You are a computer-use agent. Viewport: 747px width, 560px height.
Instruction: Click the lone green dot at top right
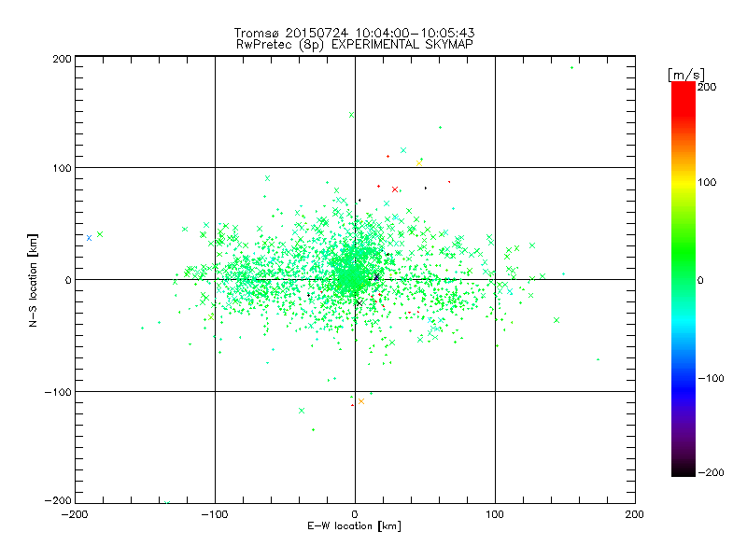(x=571, y=67)
